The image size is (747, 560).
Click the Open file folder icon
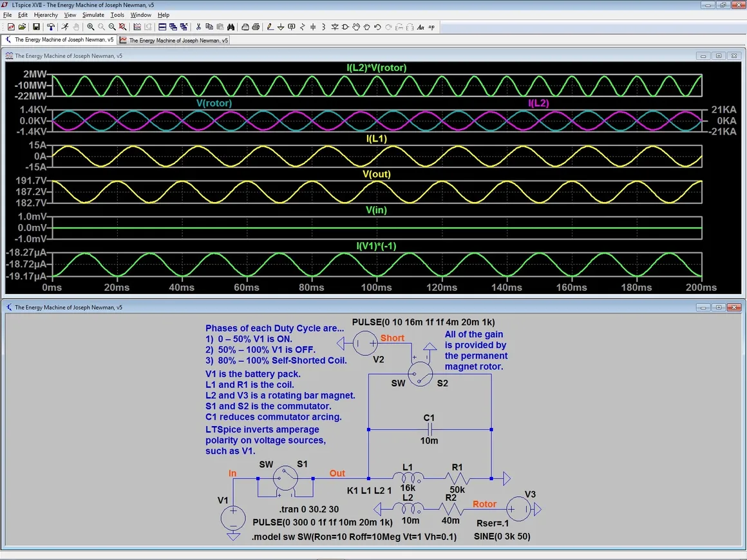click(x=22, y=27)
